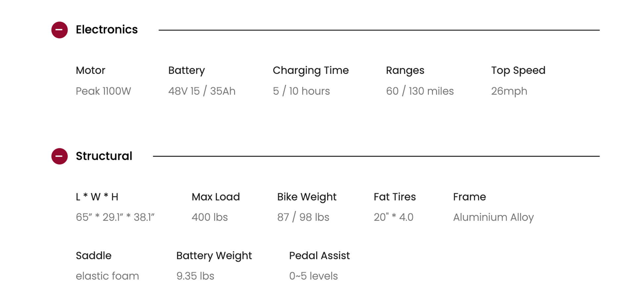
Task: Select the Peak 1100W motor value
Action: point(103,91)
